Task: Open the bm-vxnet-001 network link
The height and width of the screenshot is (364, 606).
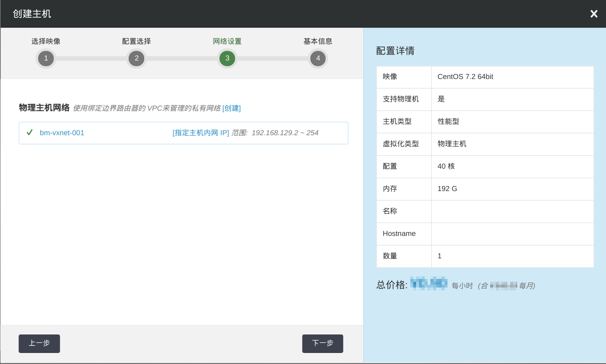Action: pos(62,133)
